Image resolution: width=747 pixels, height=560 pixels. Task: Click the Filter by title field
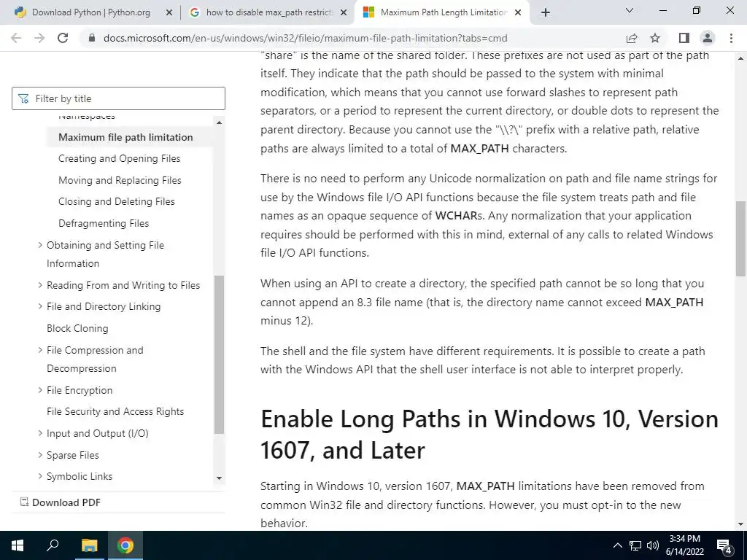118,98
